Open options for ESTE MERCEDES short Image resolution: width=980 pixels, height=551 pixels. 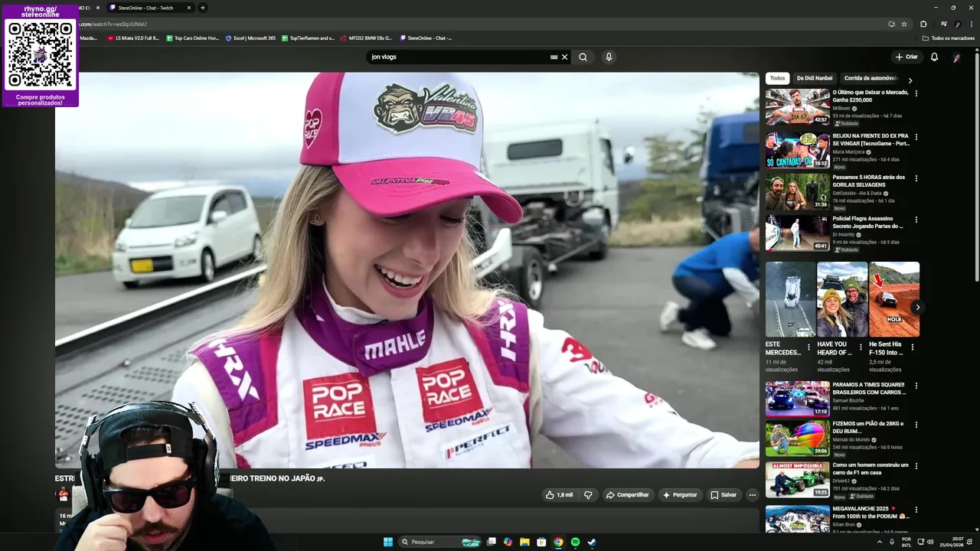click(808, 347)
